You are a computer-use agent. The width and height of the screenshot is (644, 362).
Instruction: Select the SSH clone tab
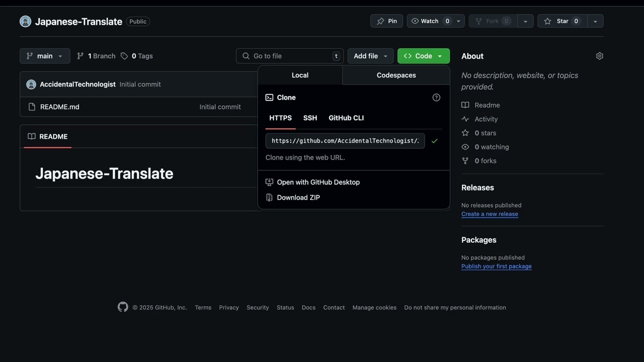click(x=310, y=118)
